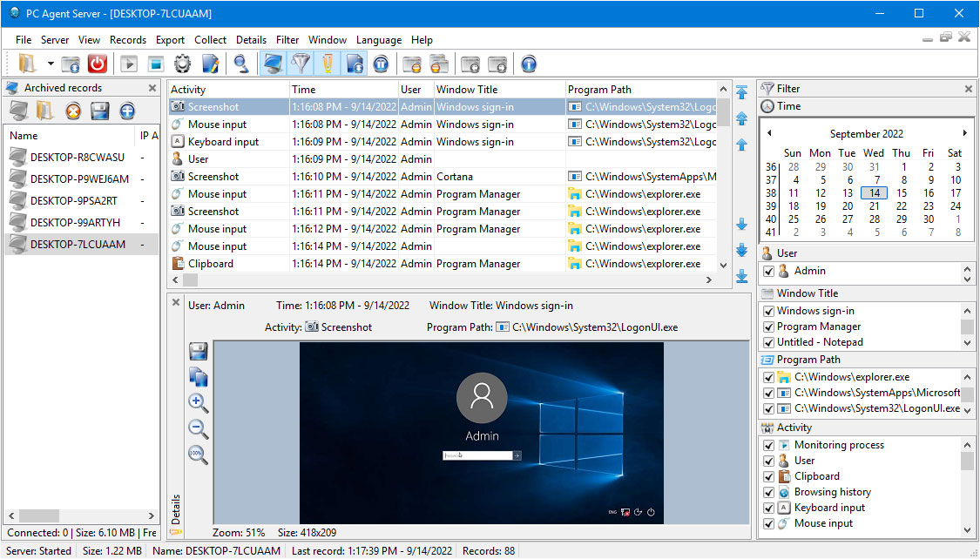Sort records by Time column header
980x559 pixels.
304,89
